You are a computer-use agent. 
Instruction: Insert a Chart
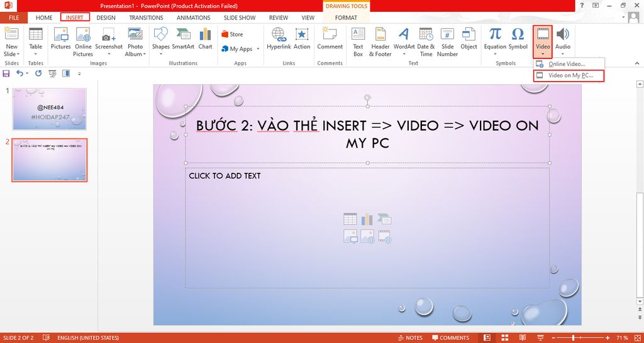(x=206, y=39)
